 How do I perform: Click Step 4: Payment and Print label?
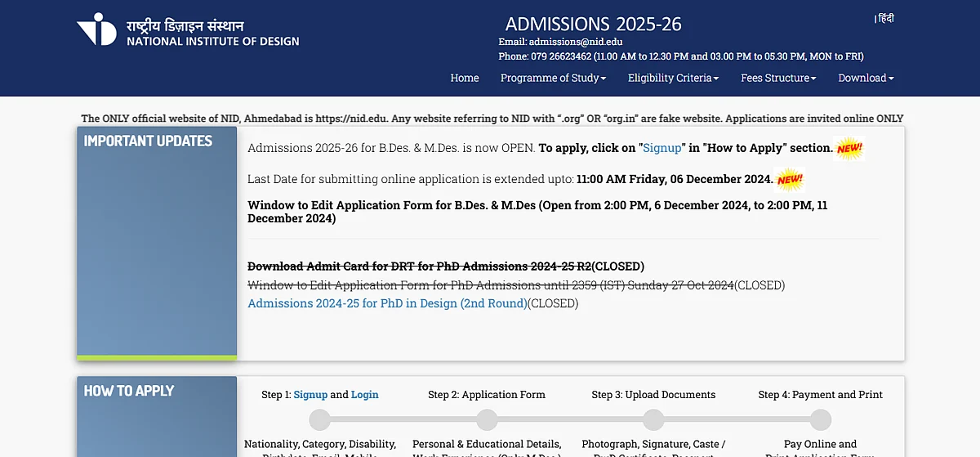tap(821, 394)
